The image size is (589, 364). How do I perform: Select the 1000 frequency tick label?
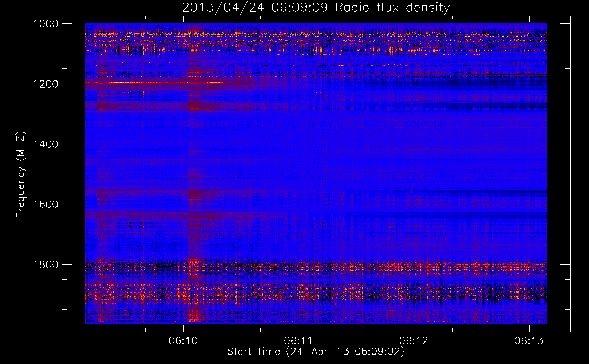pyautogui.click(x=46, y=24)
